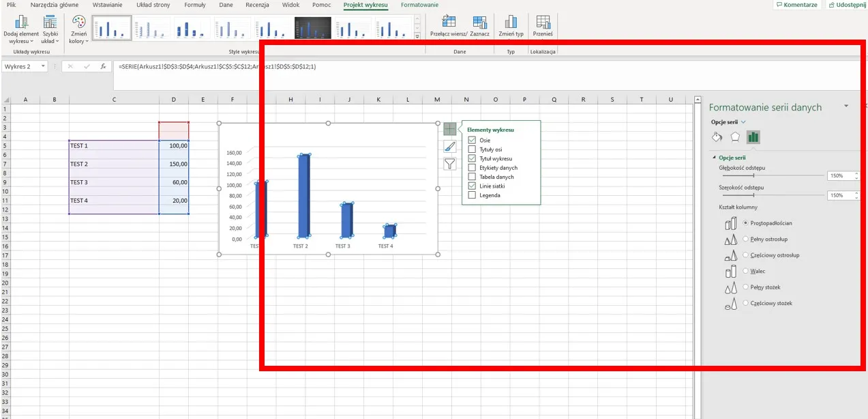Check the Legenda checkbox
The width and height of the screenshot is (868, 419).
click(472, 195)
